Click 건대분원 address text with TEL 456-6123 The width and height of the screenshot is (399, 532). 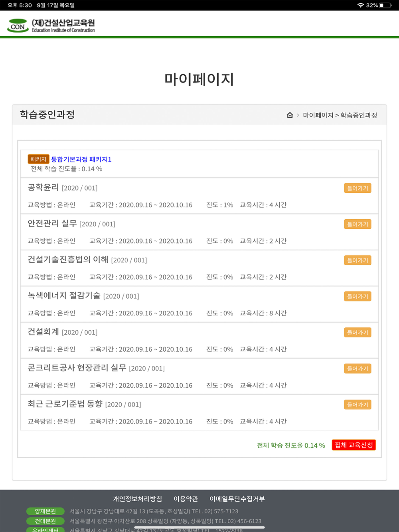pyautogui.click(x=166, y=521)
